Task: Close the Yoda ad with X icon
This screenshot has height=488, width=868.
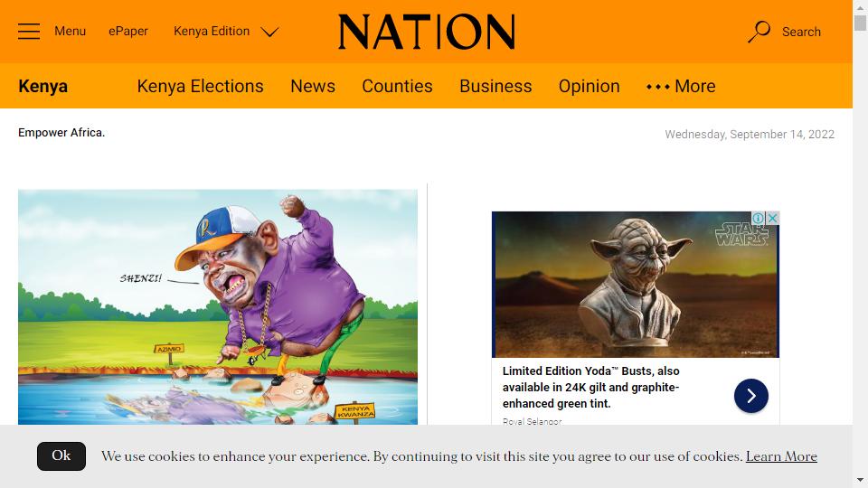Action: pyautogui.click(x=773, y=218)
